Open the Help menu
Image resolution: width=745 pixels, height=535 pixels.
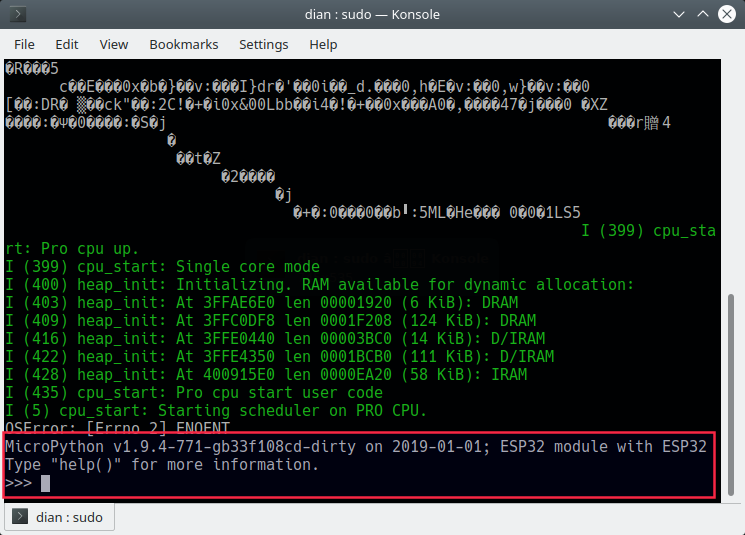(x=323, y=44)
